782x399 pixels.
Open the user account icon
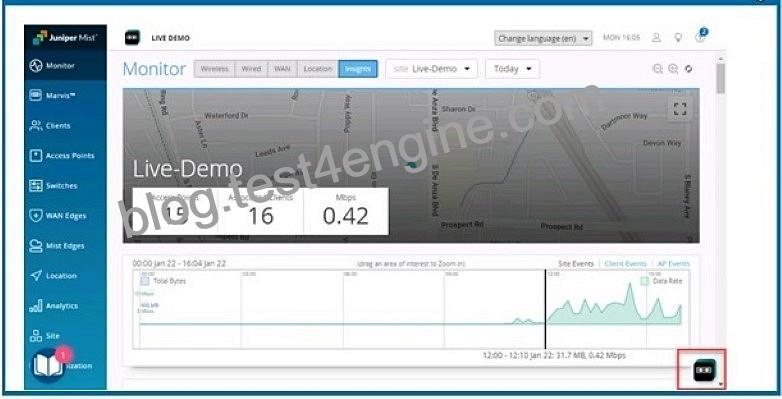[657, 38]
